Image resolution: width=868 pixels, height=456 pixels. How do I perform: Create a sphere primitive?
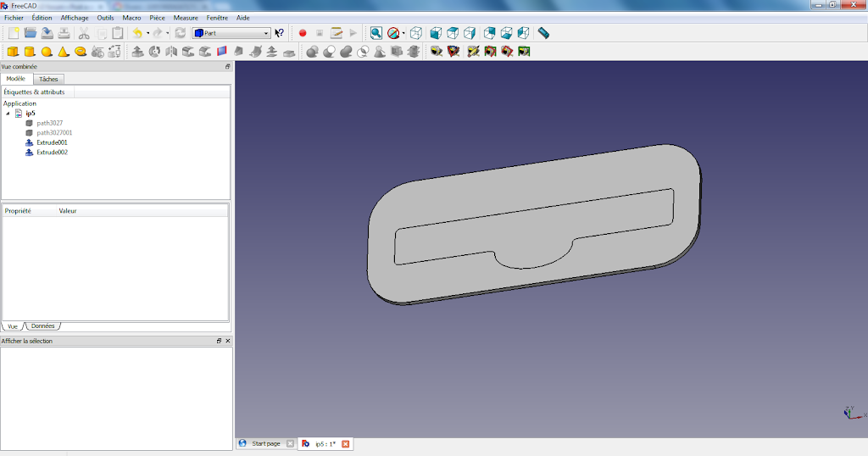pyautogui.click(x=47, y=52)
